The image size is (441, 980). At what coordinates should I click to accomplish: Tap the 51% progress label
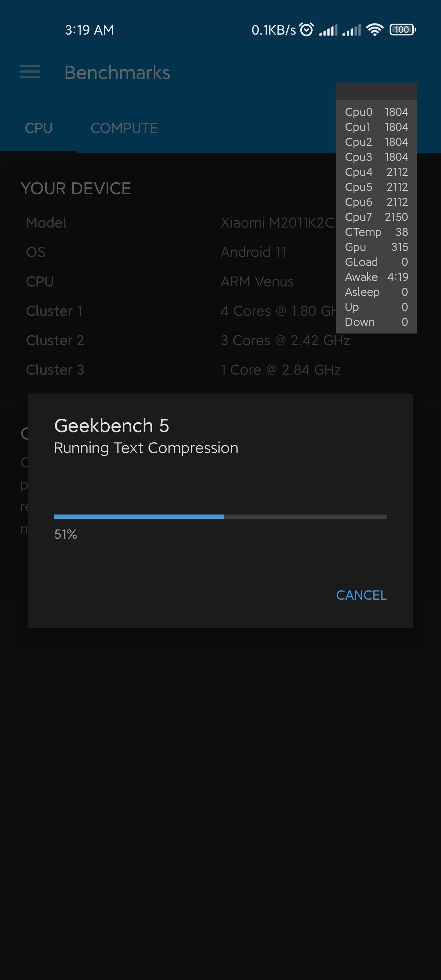(x=66, y=534)
